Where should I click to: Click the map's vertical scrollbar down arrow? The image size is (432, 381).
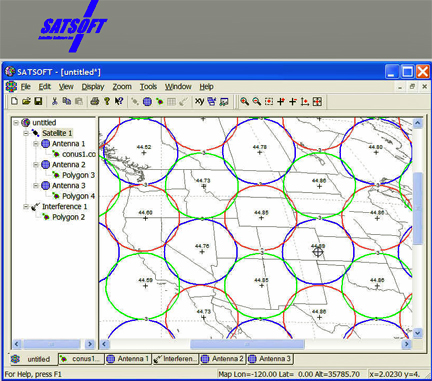(418, 333)
